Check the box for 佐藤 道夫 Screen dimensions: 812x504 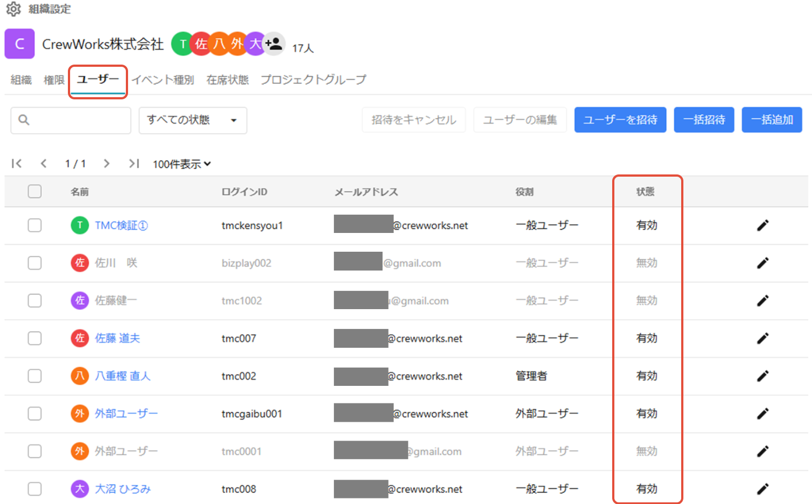35,338
